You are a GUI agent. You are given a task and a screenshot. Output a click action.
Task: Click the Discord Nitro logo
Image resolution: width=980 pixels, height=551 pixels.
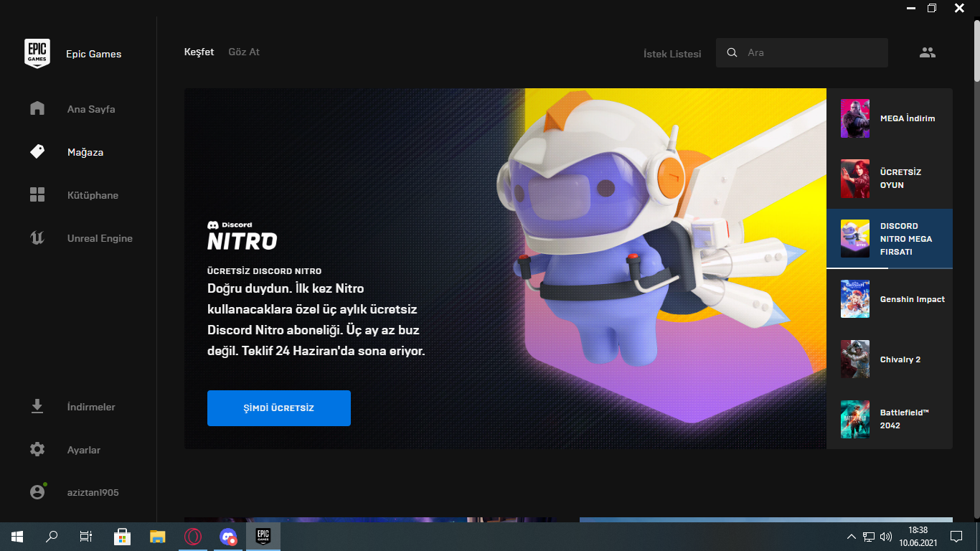pos(242,235)
